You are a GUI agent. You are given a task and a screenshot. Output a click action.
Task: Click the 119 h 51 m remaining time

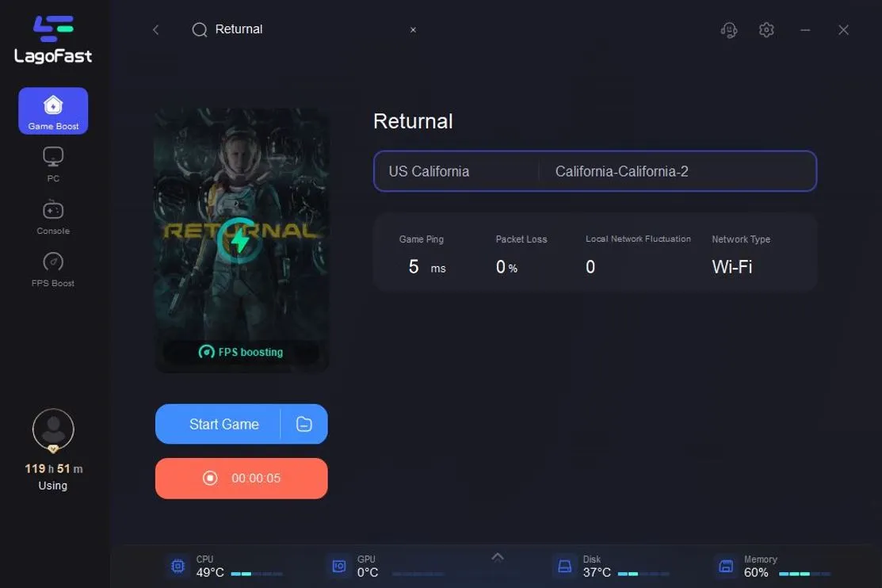coord(53,468)
